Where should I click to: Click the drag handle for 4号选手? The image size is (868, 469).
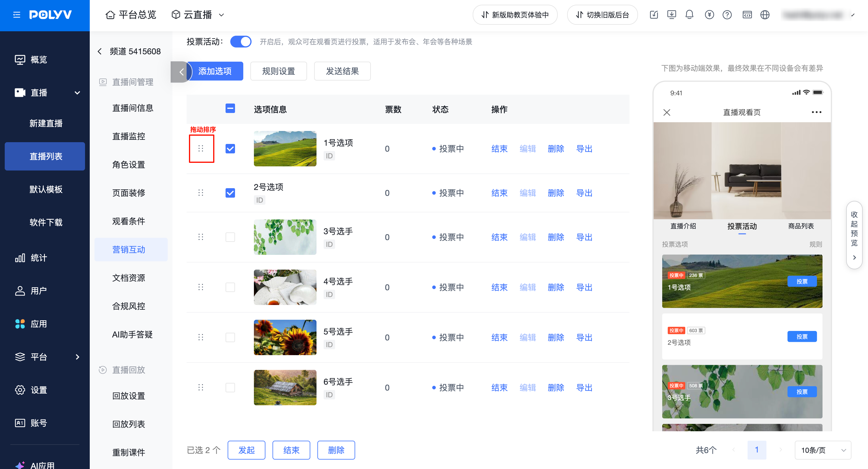click(201, 287)
